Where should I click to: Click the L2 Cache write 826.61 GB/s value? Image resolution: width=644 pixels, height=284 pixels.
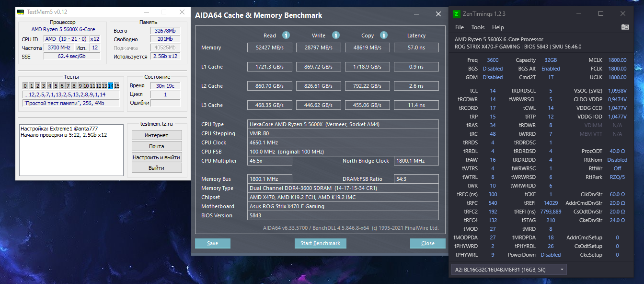click(319, 86)
